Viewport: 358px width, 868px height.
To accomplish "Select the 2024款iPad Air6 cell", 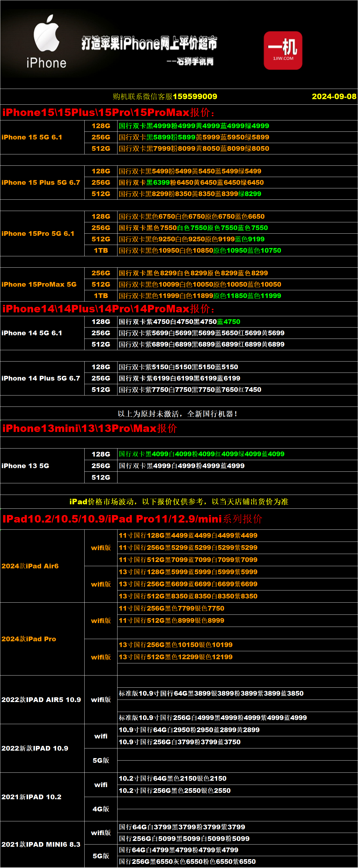I will [42, 566].
